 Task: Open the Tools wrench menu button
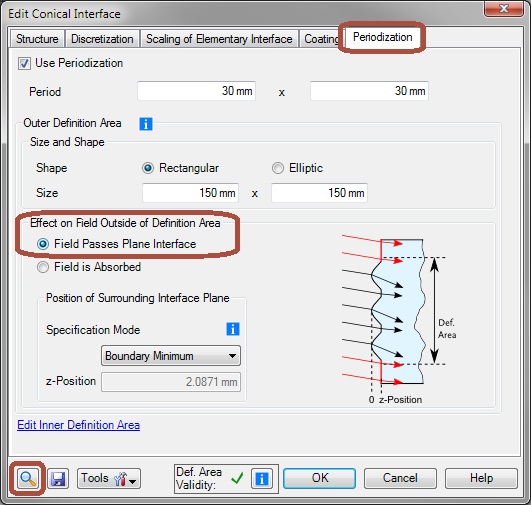[109, 479]
